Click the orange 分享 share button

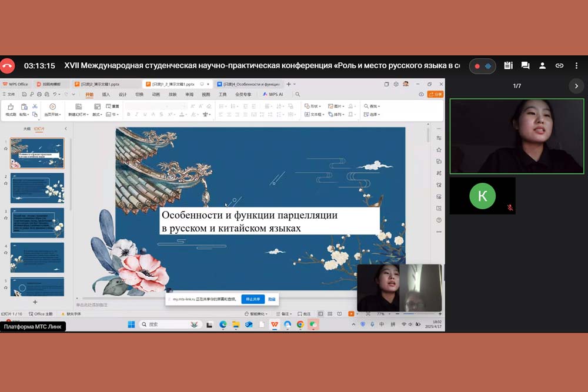(x=435, y=95)
